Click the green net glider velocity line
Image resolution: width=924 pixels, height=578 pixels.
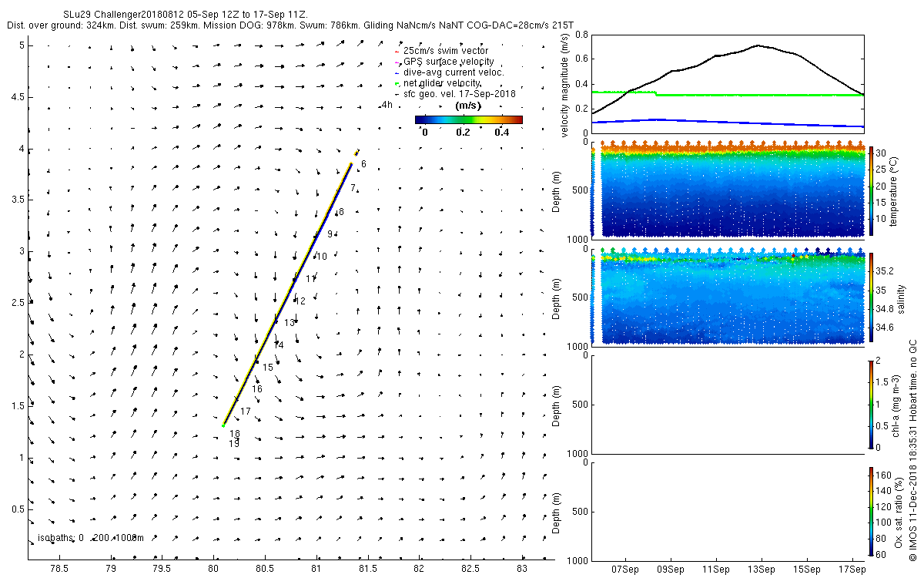pos(727,95)
